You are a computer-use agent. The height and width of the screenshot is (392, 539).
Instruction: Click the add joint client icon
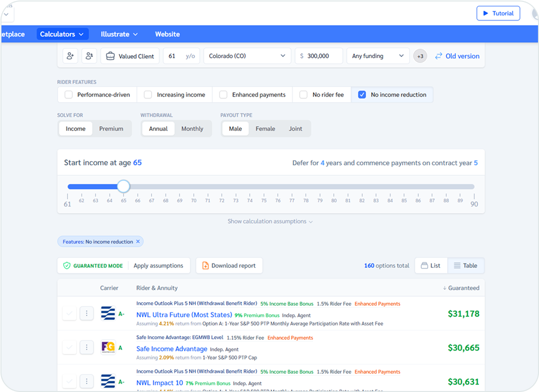(89, 56)
